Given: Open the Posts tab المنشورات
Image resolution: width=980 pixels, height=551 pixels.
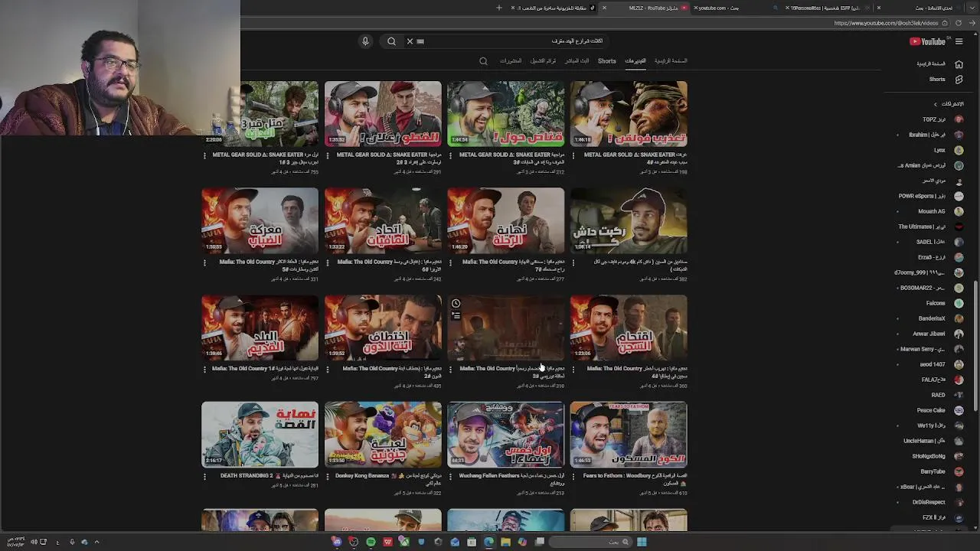Looking at the screenshot, I should [x=511, y=61].
